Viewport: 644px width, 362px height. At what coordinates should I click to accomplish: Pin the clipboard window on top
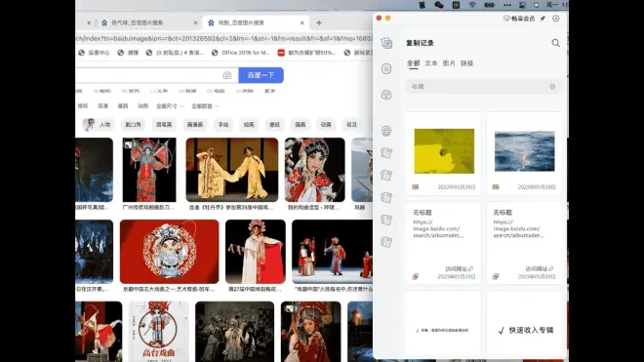tap(543, 19)
